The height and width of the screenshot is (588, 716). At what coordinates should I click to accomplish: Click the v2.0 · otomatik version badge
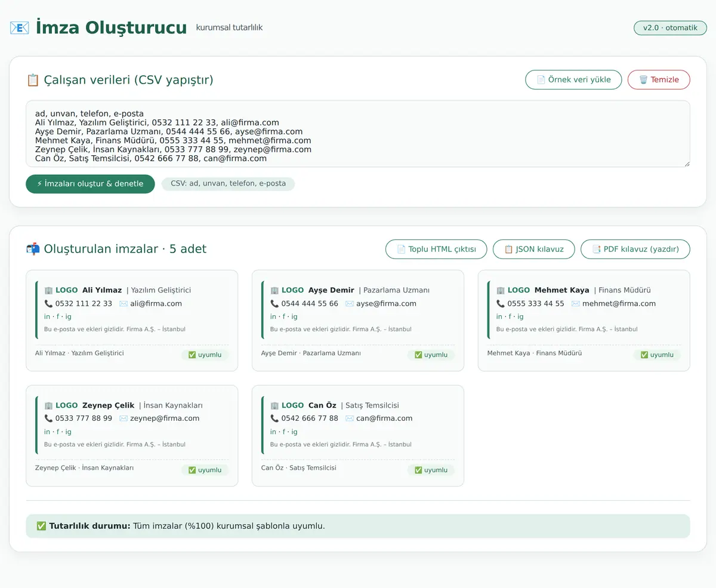670,28
